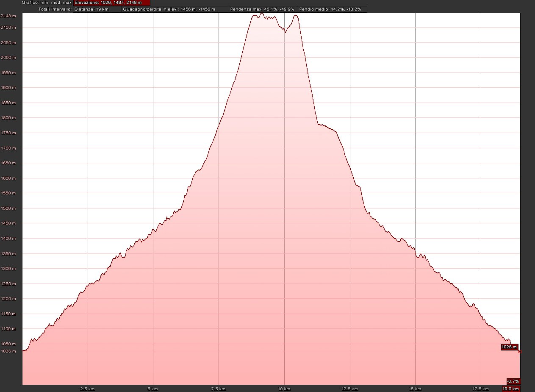The height and width of the screenshot is (392, 535).
Task: Select the 5 km x-axis label
Action: pos(153,389)
